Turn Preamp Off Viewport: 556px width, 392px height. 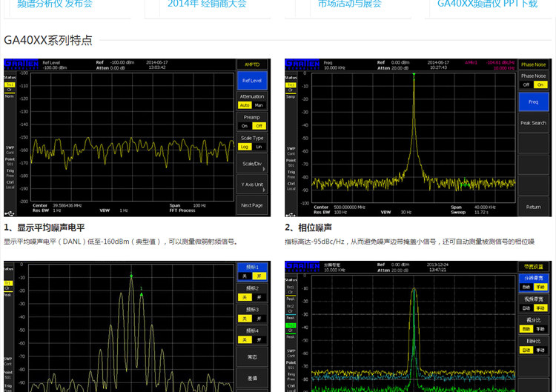(259, 126)
